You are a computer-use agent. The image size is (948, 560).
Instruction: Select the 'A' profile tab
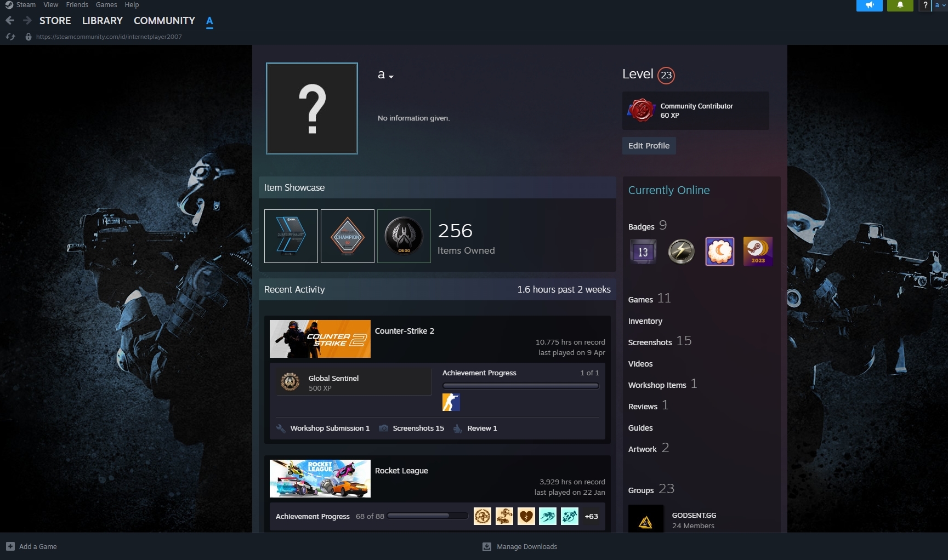(x=209, y=21)
